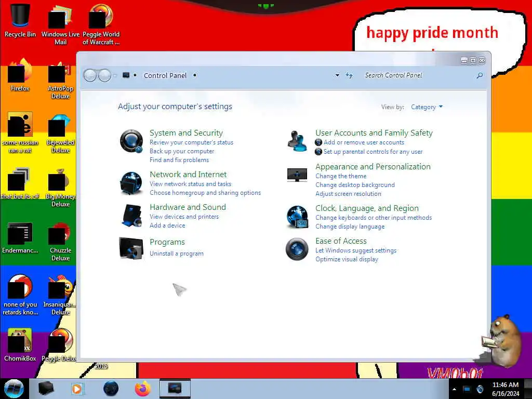Click View network status and tasks
This screenshot has height=399, width=532.
pos(190,184)
